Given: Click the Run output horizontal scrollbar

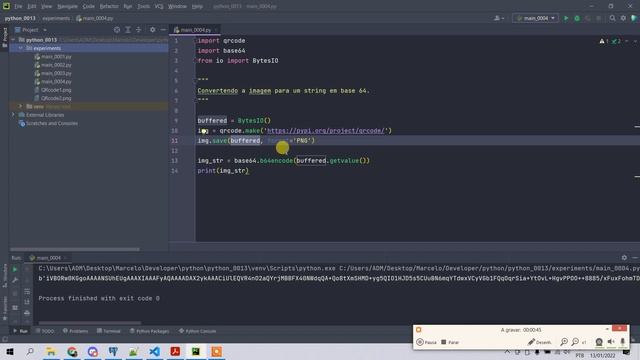Looking at the screenshot, I should pyautogui.click(x=90, y=322).
